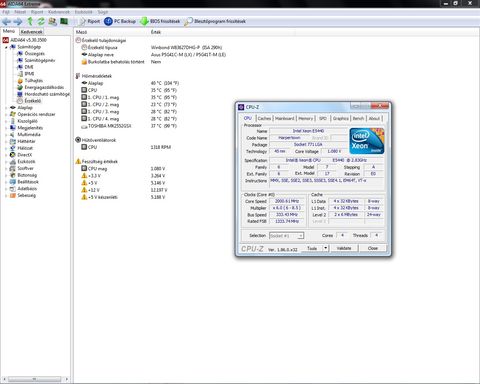Click the users icon in the AIDA64 toolbar
480x384 pixels.
52,22
